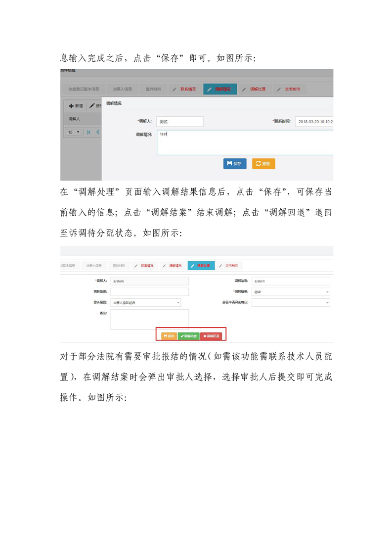Focus the 调解人 field containing 测试

(180, 121)
